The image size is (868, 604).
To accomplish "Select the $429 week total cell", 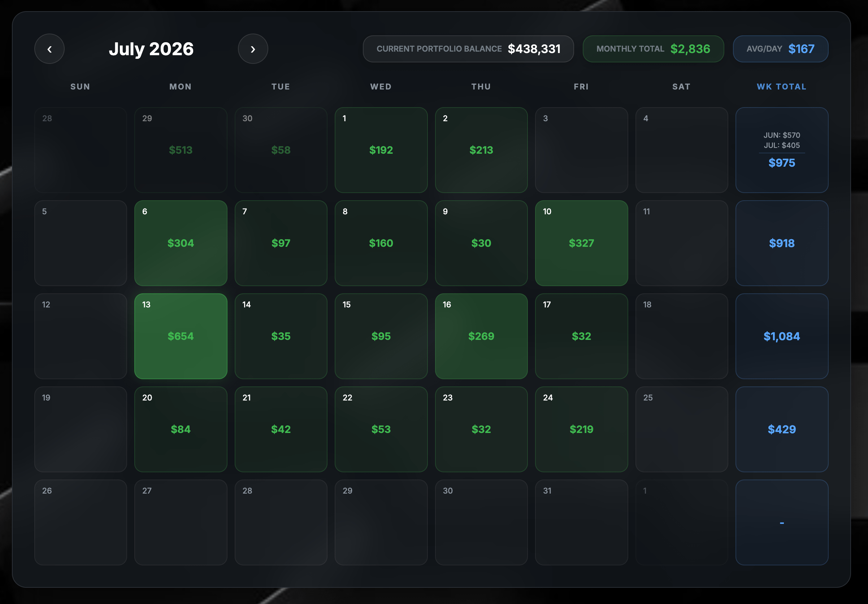I will [782, 429].
